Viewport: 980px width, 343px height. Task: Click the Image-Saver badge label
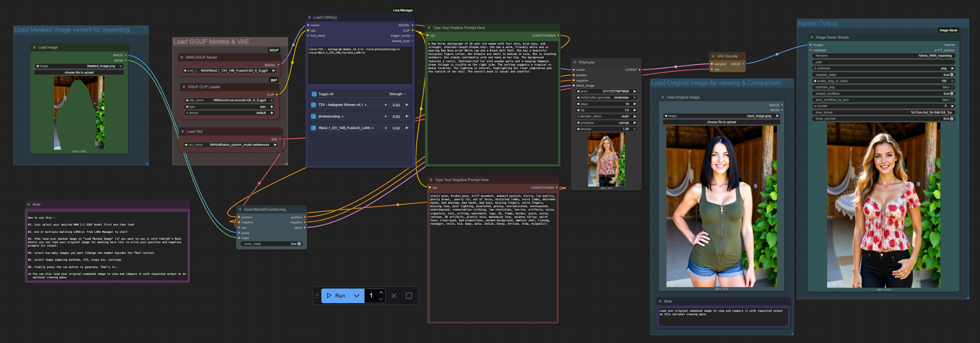tap(948, 30)
